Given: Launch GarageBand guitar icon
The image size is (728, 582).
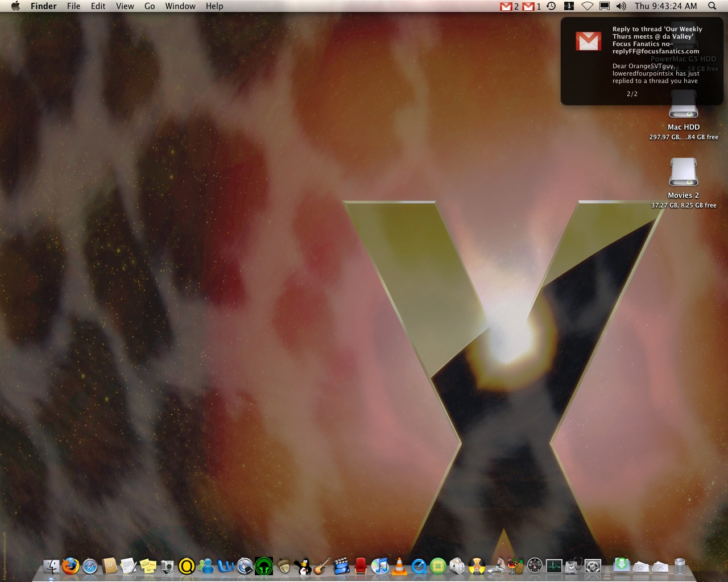Looking at the screenshot, I should (x=322, y=566).
